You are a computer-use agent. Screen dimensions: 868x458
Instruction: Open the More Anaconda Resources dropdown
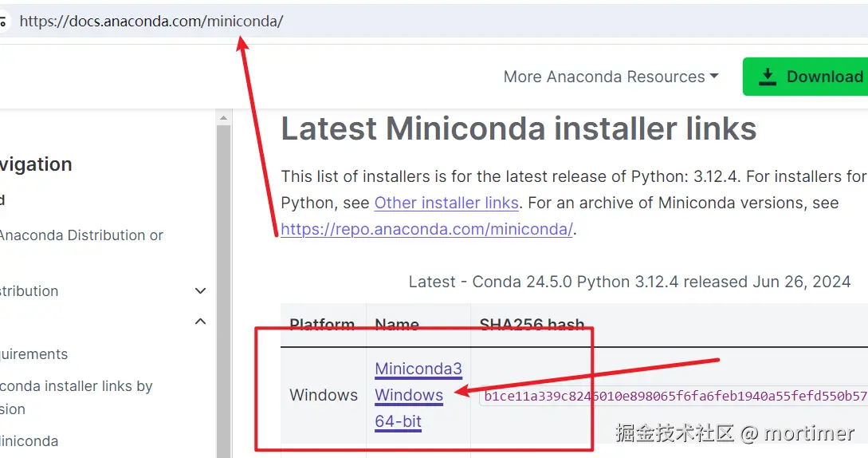[611, 77]
